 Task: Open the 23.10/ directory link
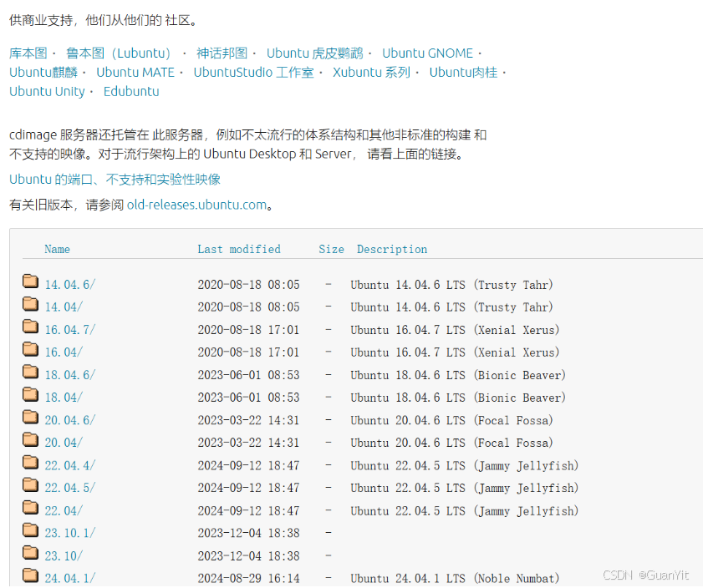64,556
